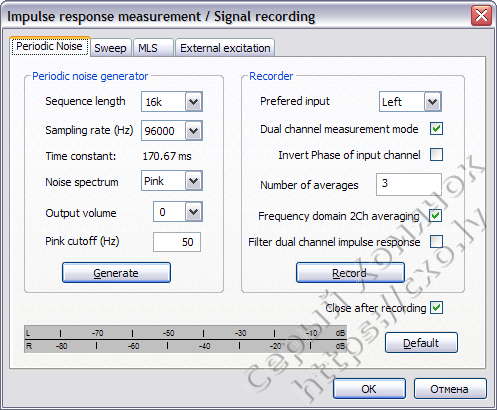Image resolution: width=497 pixels, height=410 pixels.
Task: Open the Sampling rate dropdown
Action: 194,130
